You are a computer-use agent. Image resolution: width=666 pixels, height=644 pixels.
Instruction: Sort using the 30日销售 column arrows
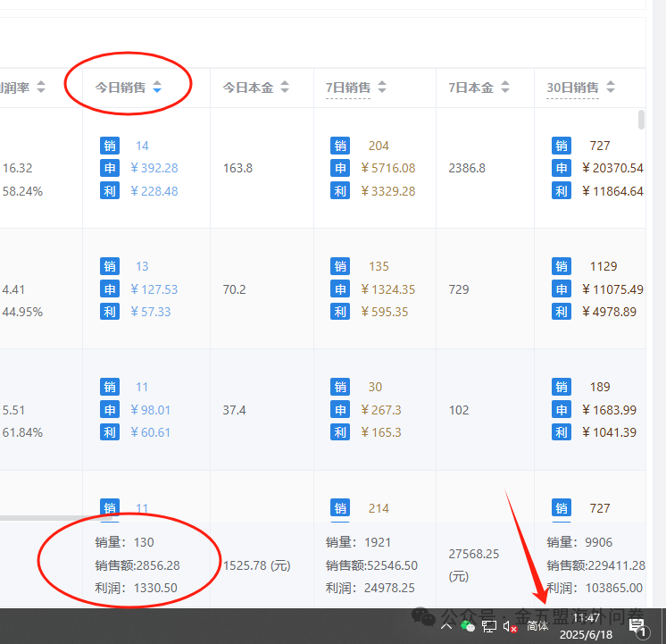(611, 87)
